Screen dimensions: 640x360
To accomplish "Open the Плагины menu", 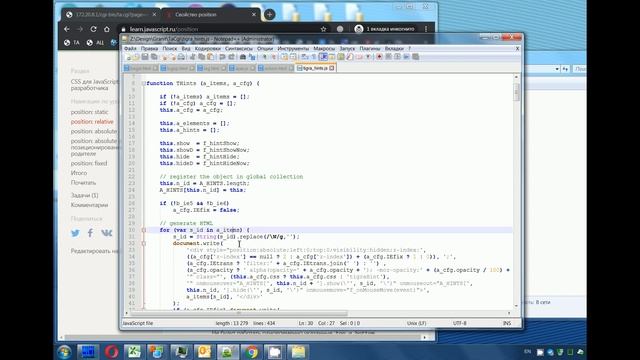I will coord(370,49).
